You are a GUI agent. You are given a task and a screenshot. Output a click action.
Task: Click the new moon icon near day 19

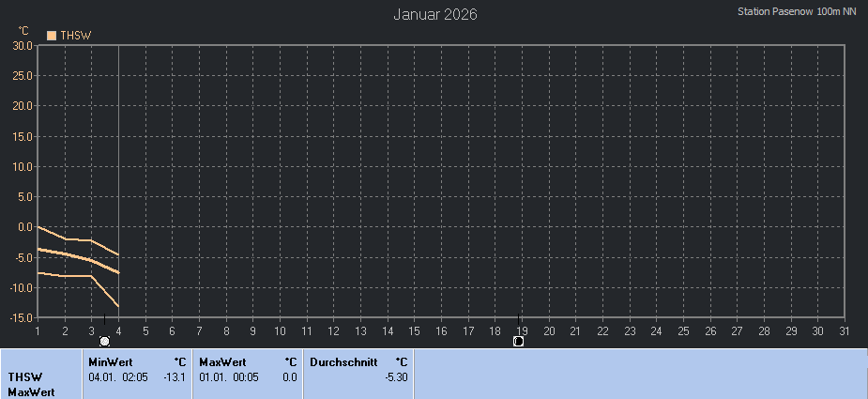coord(519,341)
